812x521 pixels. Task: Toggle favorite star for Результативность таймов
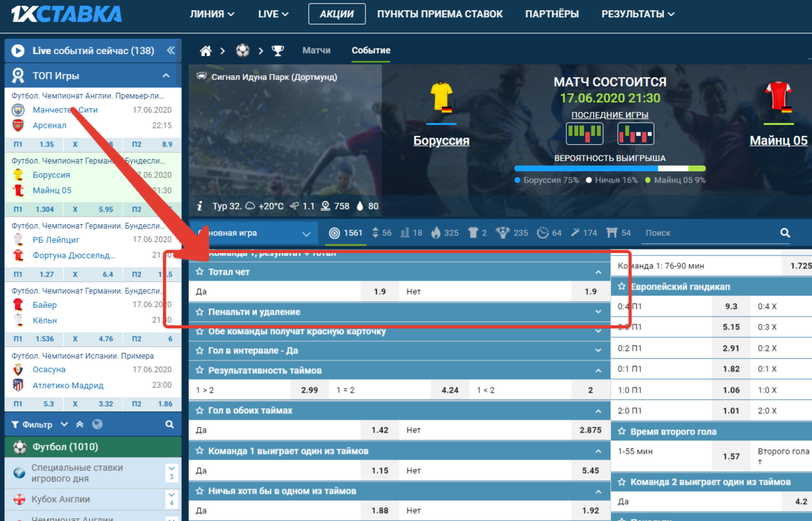click(200, 371)
